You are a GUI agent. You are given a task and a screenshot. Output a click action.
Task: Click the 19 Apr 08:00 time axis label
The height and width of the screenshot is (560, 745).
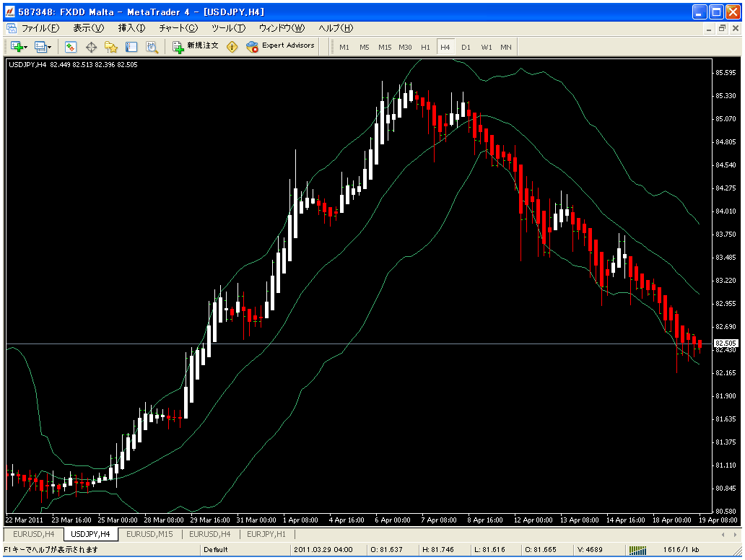point(718,520)
